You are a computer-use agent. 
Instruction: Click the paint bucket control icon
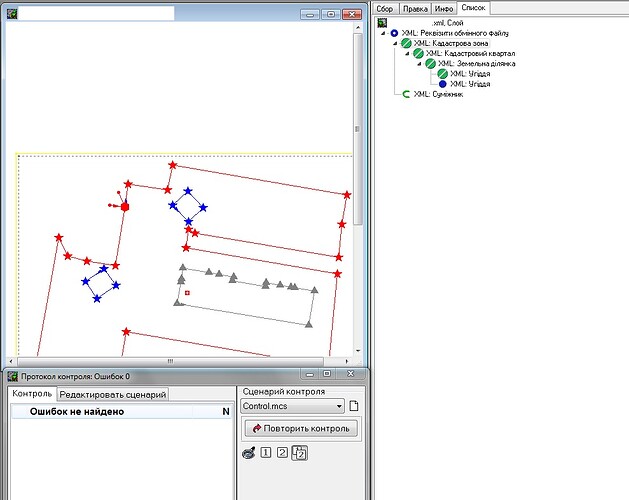click(249, 453)
